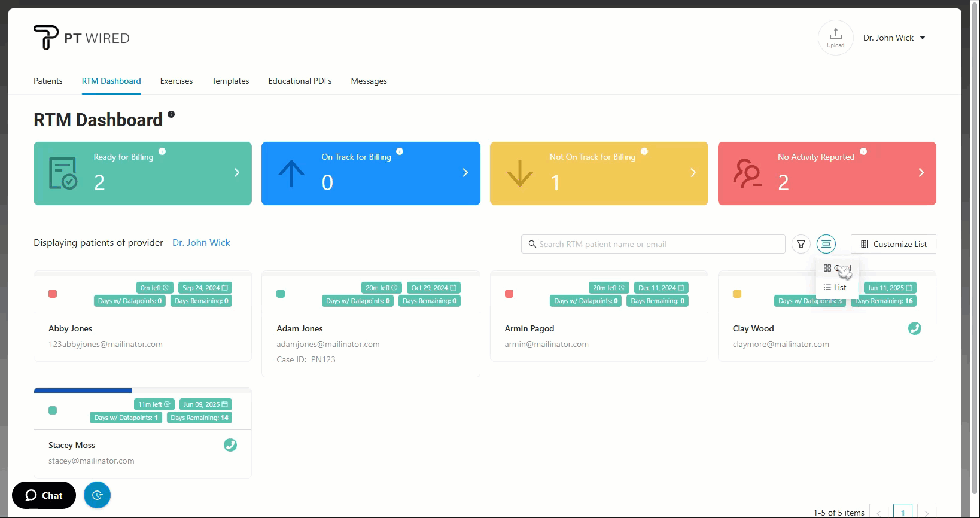Click the PT Wired logo
980x518 pixels.
click(81, 38)
